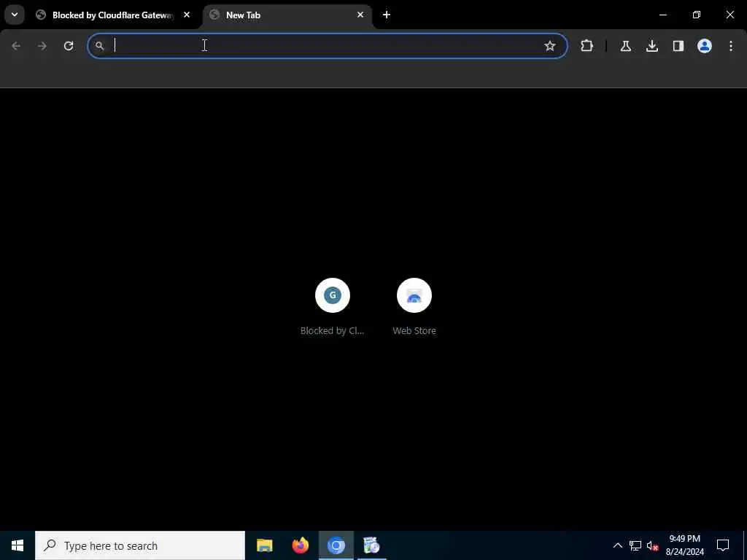Click the muted volume tray icon
Viewport: 747px width, 560px height.
coord(652,545)
